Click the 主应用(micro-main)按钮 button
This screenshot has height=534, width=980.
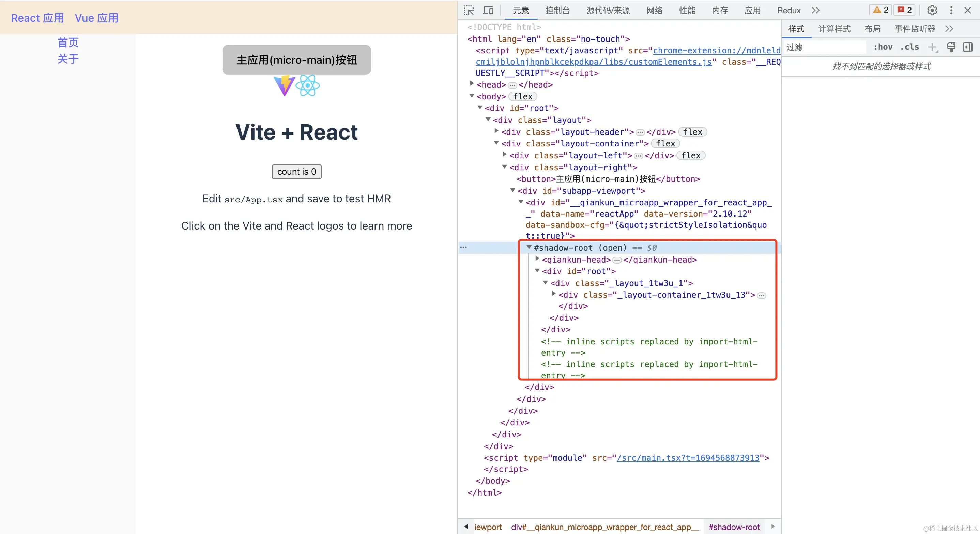pos(296,60)
